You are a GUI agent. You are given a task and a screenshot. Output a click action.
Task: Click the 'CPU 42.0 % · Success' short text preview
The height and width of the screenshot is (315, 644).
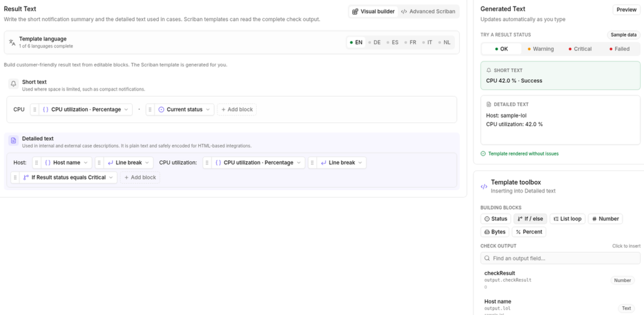pyautogui.click(x=514, y=80)
